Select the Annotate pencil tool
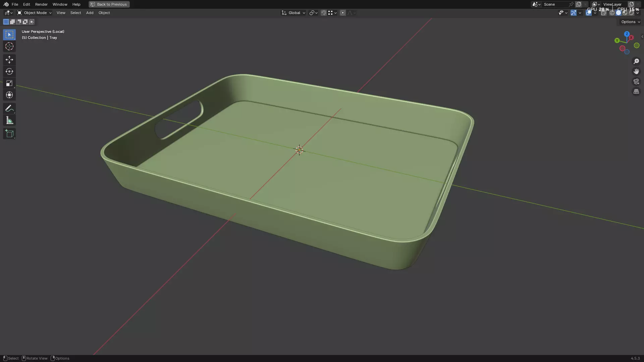 coord(9,108)
